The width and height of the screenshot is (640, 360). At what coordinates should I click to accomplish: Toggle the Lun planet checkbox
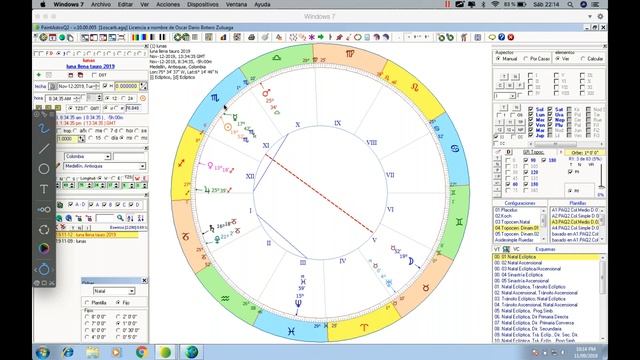pos(531,115)
